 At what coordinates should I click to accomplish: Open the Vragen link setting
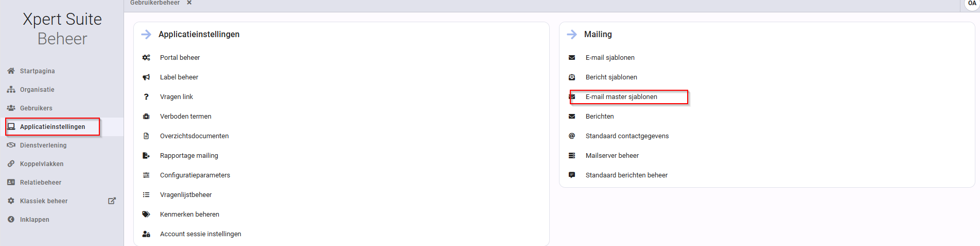pyautogui.click(x=177, y=96)
